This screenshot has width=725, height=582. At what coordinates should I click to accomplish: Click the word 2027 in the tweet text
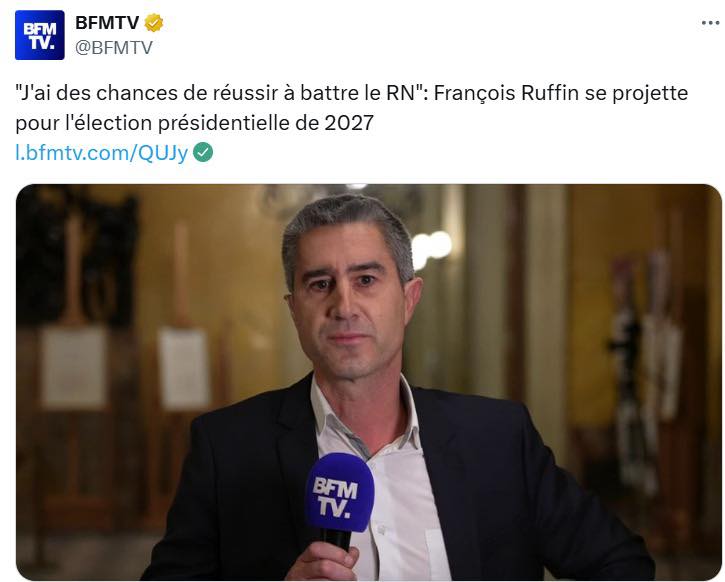pyautogui.click(x=349, y=123)
